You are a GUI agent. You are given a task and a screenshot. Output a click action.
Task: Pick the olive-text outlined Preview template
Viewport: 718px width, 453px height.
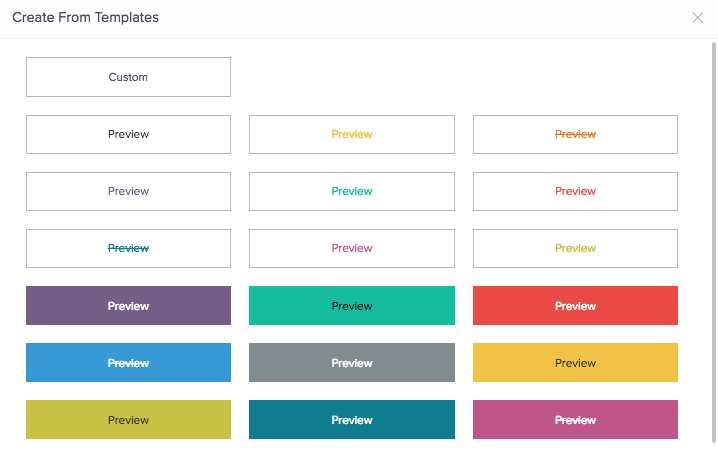click(575, 248)
